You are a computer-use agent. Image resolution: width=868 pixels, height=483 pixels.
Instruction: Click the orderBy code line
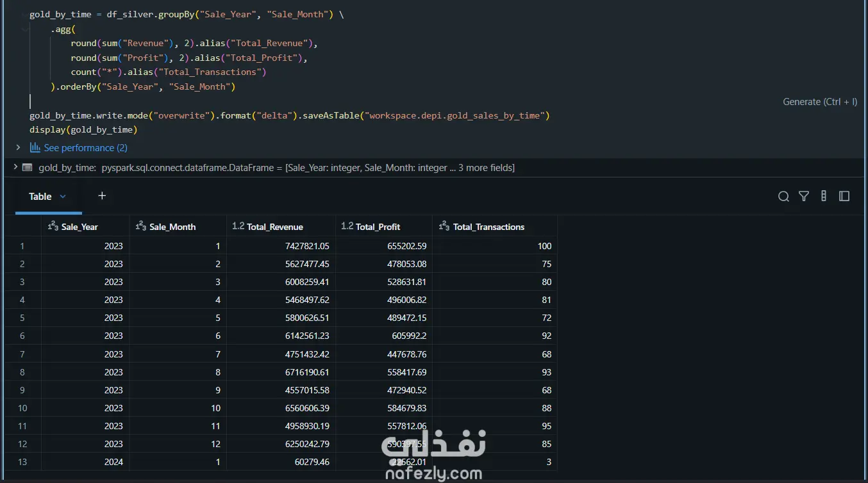coord(144,87)
